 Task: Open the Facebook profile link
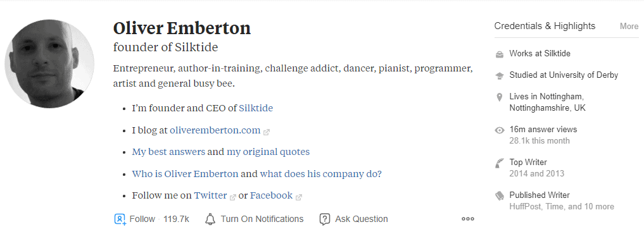(272, 195)
